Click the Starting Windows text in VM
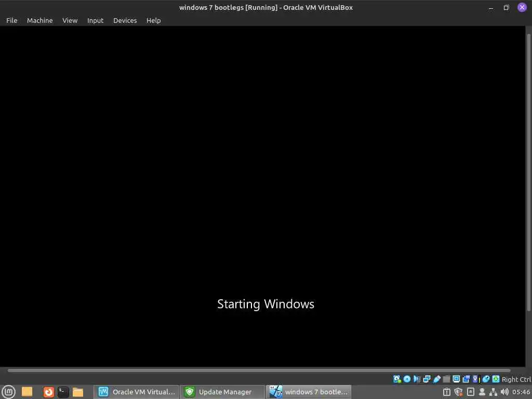The height and width of the screenshot is (399, 532). (x=265, y=304)
